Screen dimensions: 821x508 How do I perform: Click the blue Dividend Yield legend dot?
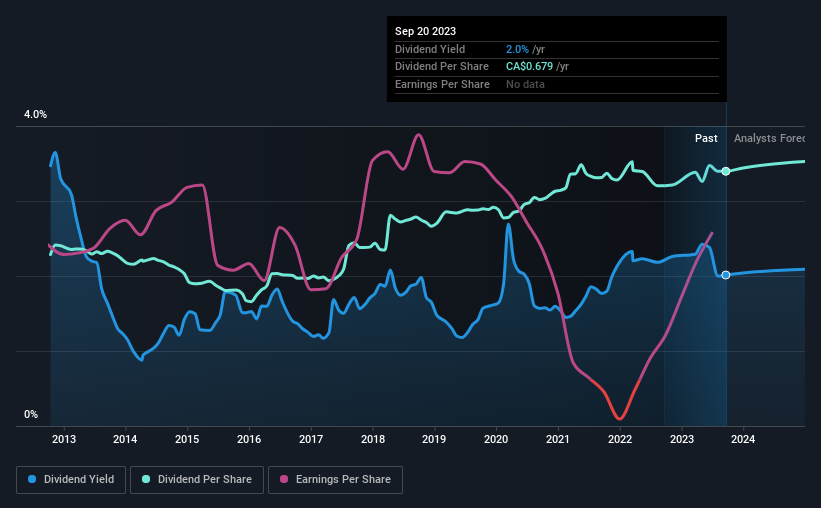click(32, 479)
